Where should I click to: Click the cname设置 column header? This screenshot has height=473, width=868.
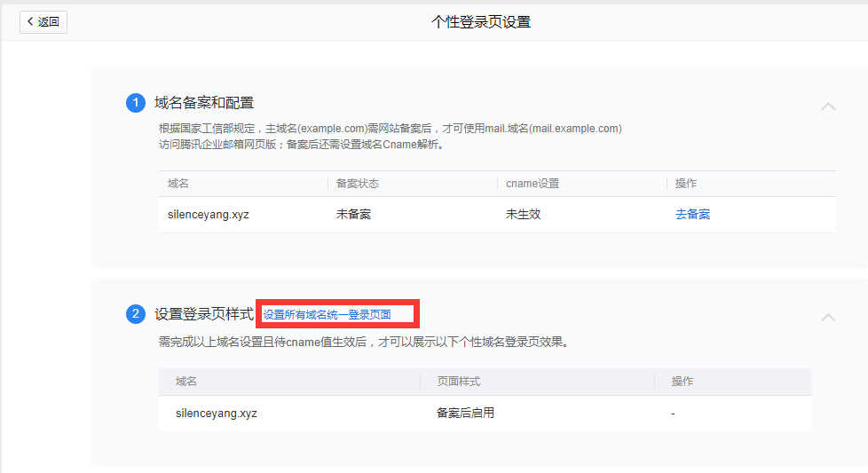click(x=533, y=184)
